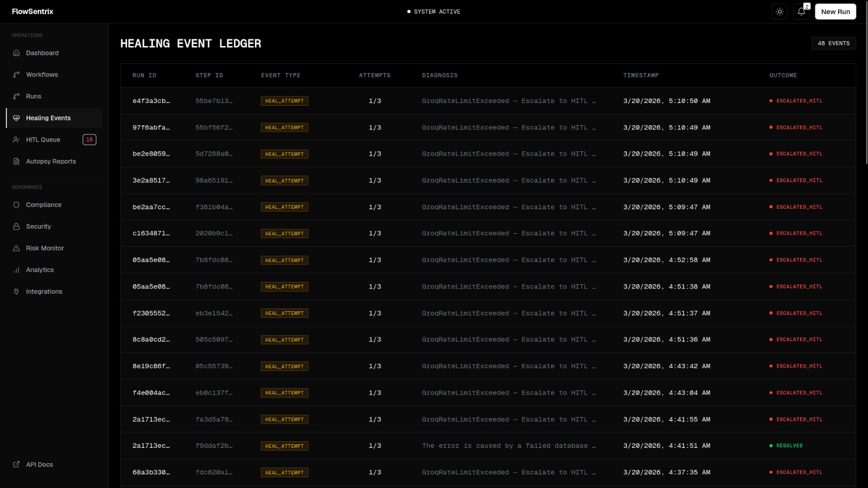Open Risk Monitor
868x488 pixels.
54,248
